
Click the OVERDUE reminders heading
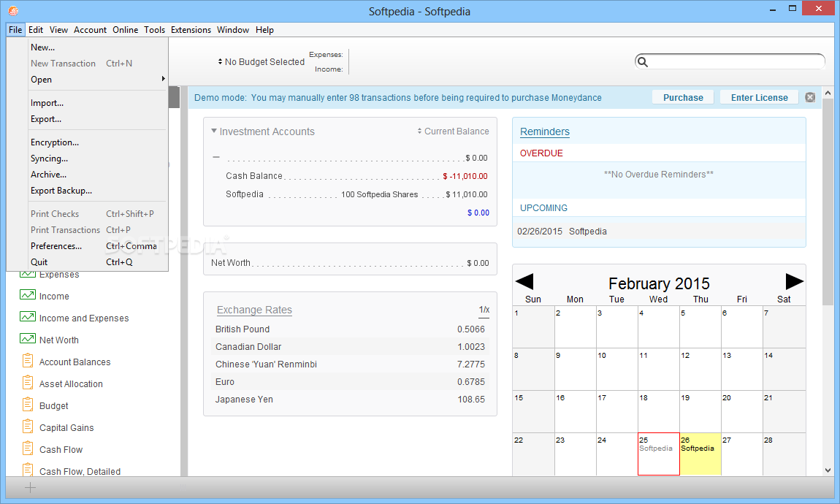coord(541,153)
